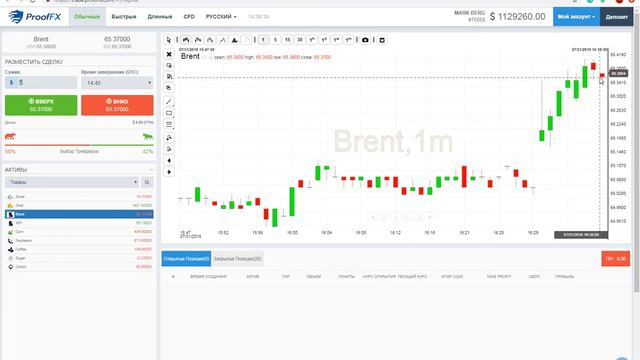Image resolution: width=640 pixels, height=360 pixels.
Task: Search assets with magnifier icon
Action: coord(147,182)
